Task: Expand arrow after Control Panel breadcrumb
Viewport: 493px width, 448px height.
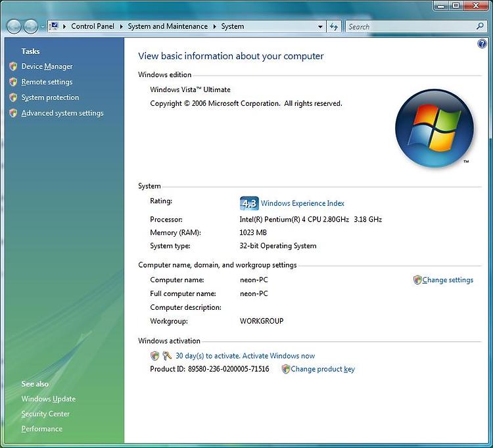Action: 121,26
